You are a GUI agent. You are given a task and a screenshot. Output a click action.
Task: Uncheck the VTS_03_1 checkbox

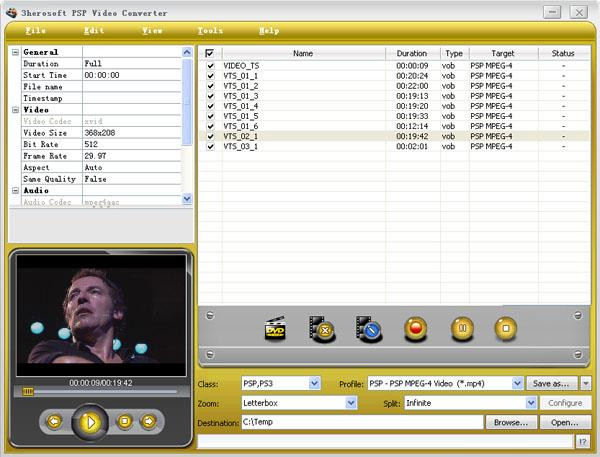[x=210, y=146]
